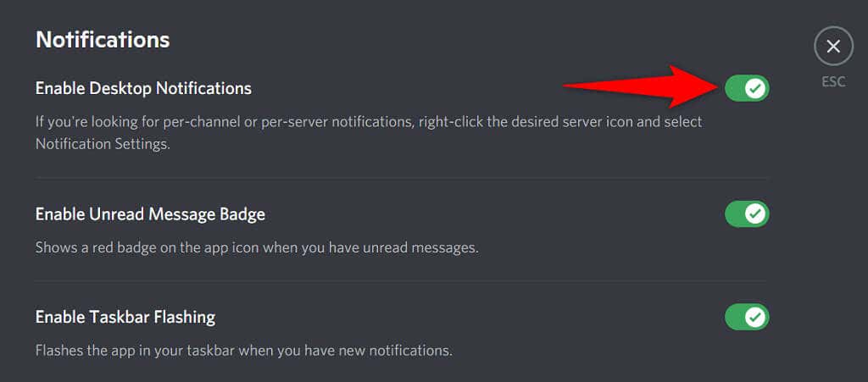
Task: Click "Notification Settings" text in the description
Action: (x=102, y=144)
